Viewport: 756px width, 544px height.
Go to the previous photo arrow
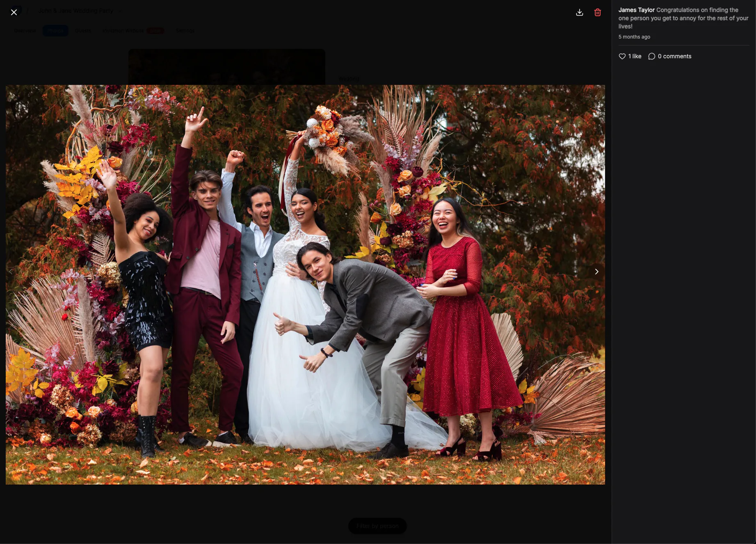[x=11, y=272]
